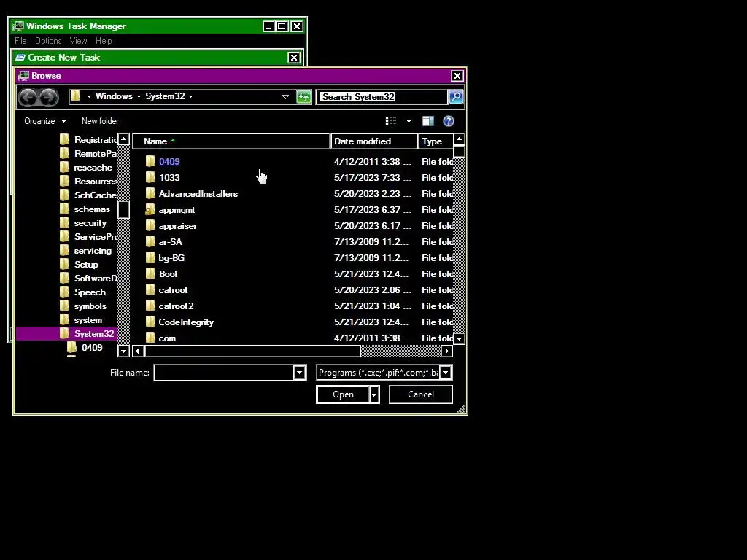Screen dimensions: 747x560
Task: Click the file list scroll down arrow
Action: (459, 338)
